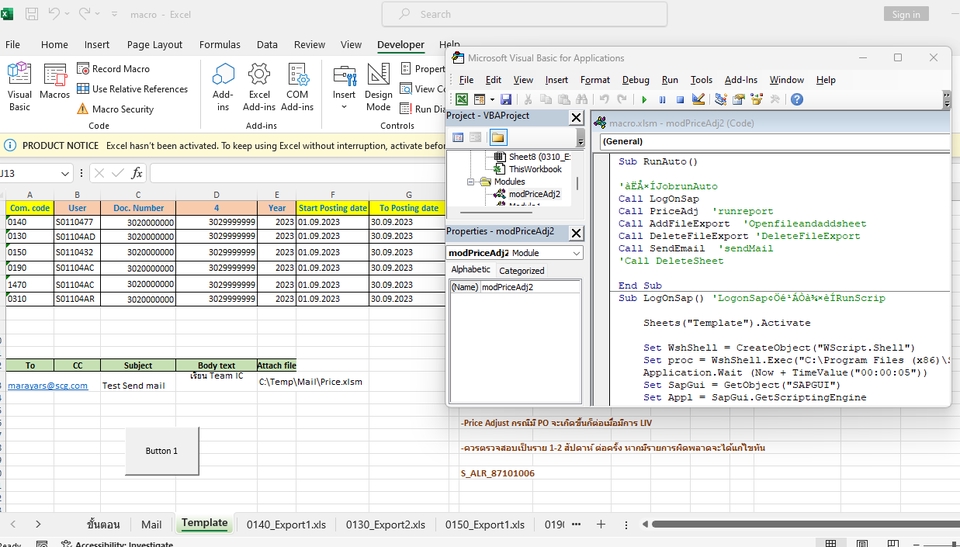Click the Break pause icon
The width and height of the screenshot is (960, 547).
pos(662,100)
